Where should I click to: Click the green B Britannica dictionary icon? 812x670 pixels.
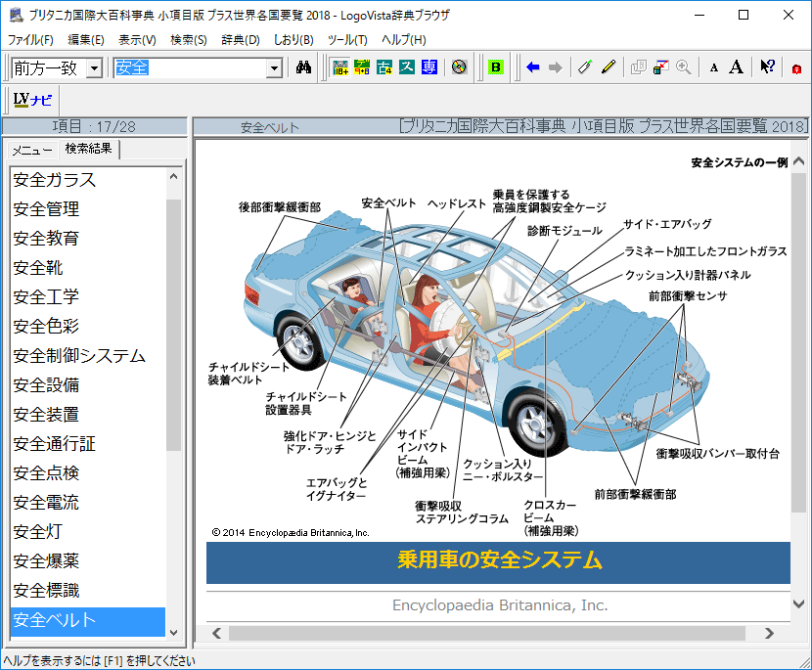tap(496, 67)
